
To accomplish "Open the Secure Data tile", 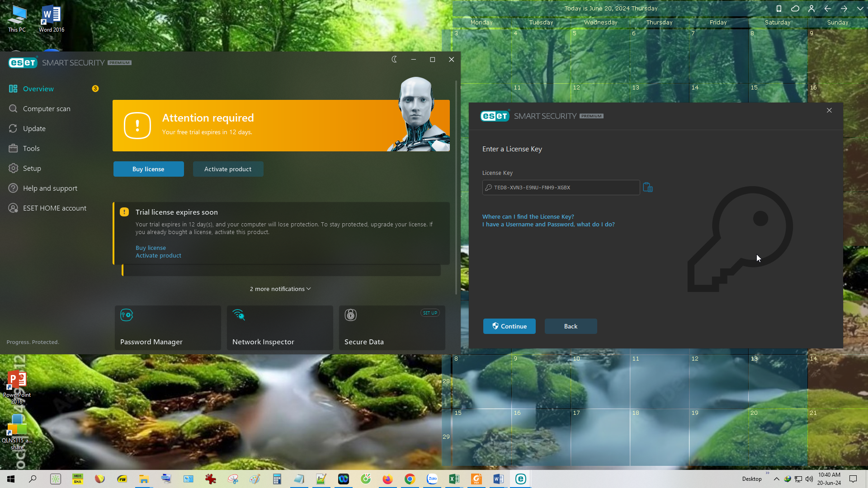I will click(x=392, y=328).
